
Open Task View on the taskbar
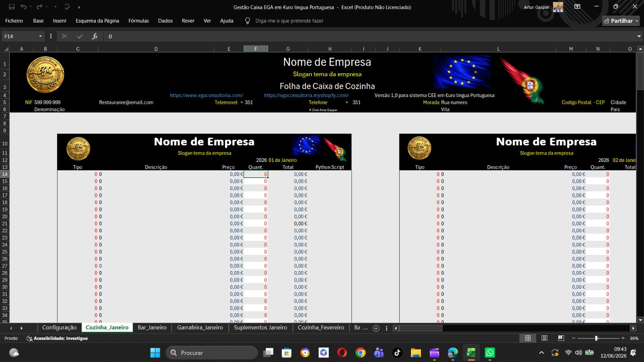click(268, 353)
